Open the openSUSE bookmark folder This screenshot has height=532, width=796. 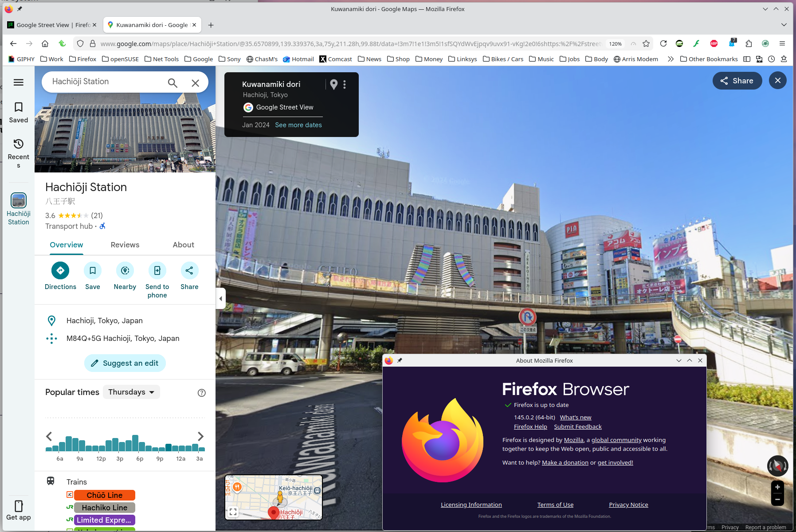pyautogui.click(x=120, y=59)
